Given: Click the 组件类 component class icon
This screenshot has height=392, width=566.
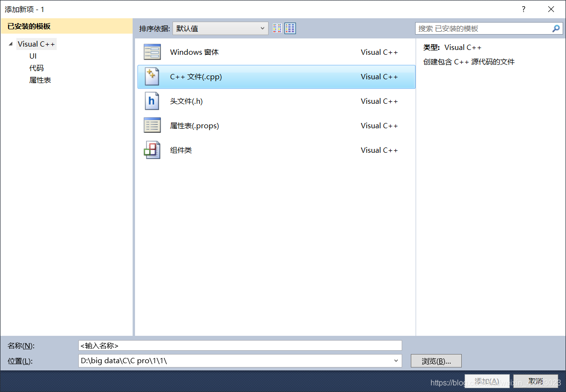Looking at the screenshot, I should (x=152, y=150).
